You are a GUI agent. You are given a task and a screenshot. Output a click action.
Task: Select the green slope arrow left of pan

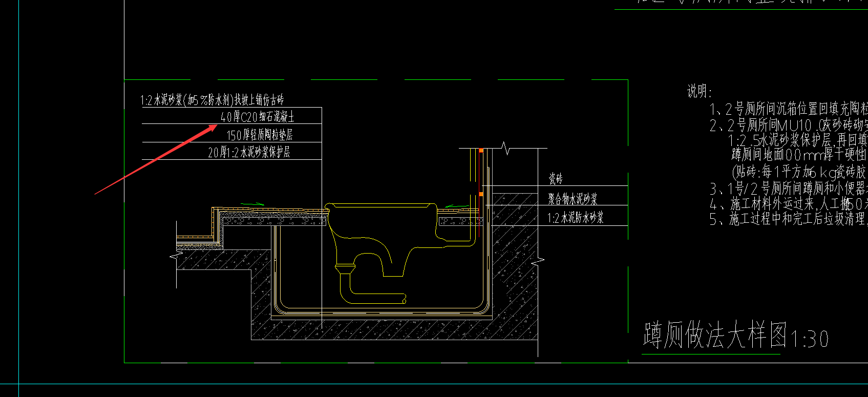(253, 204)
